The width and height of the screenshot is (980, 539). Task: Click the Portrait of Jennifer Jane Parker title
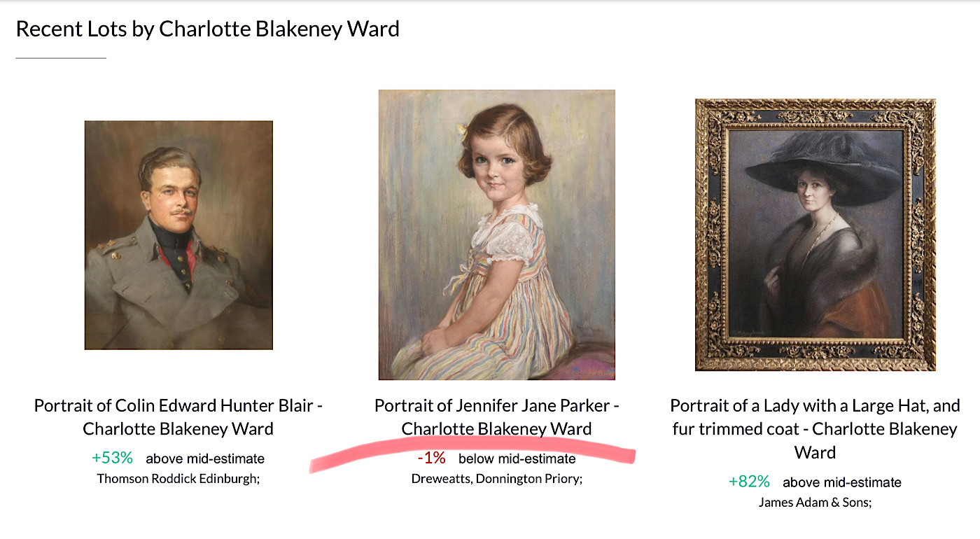pyautogui.click(x=496, y=416)
